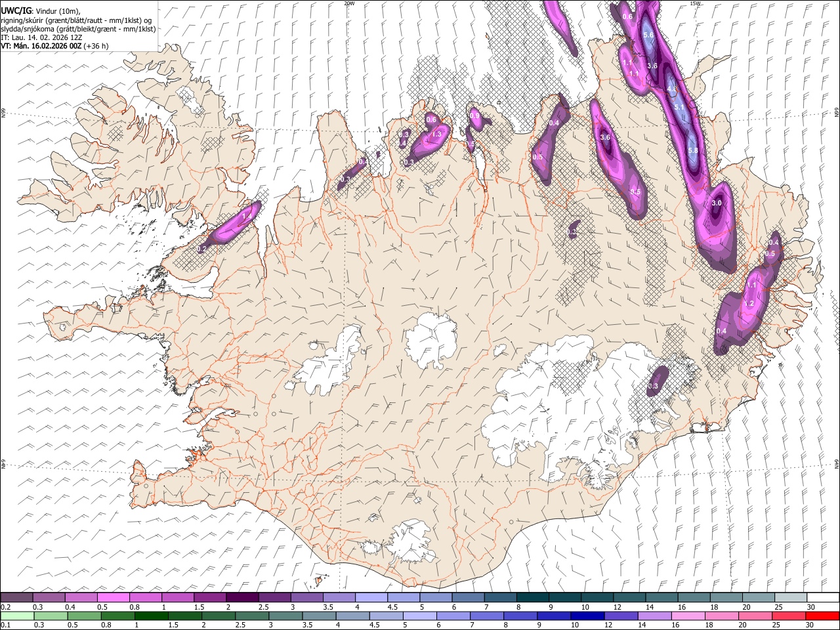840x630 pixels.
Task: Click the 3.0 precipitation value on the map
Action: 717,203
